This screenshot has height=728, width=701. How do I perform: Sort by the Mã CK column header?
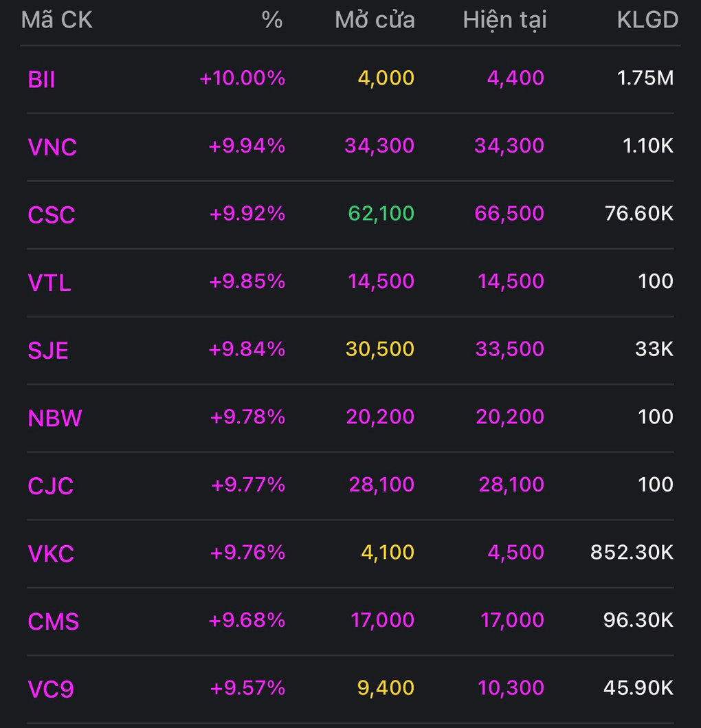(x=57, y=20)
